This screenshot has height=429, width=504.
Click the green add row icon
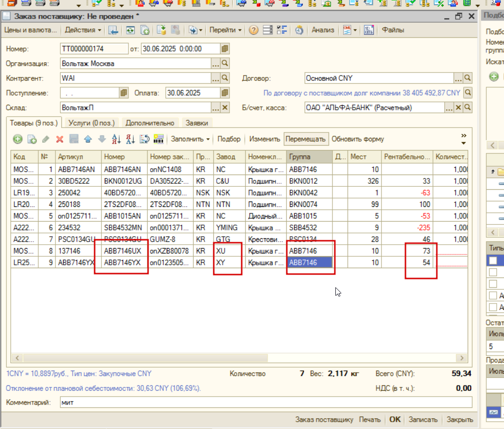(x=18, y=139)
